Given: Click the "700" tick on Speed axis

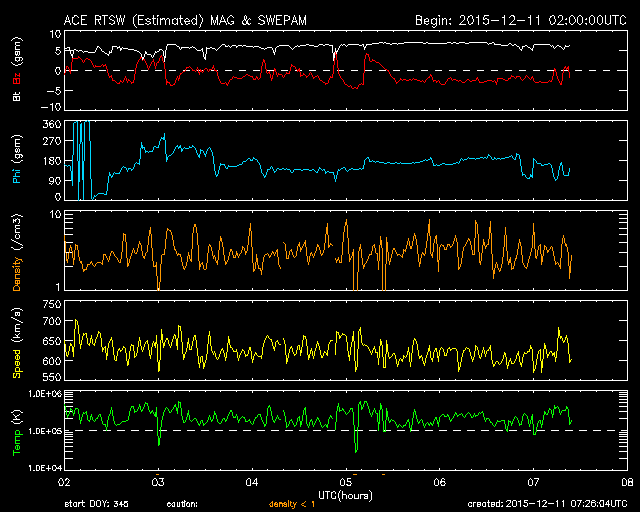Looking at the screenshot, I should (52, 321).
